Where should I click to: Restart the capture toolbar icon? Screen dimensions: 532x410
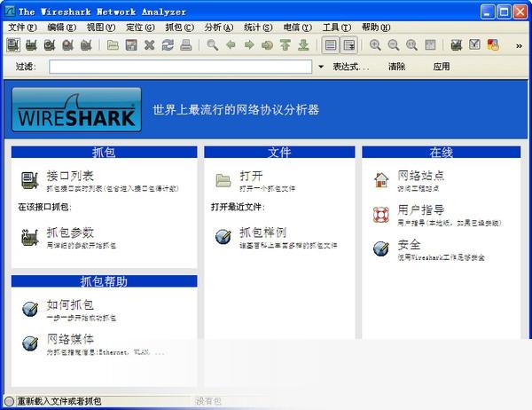pos(86,45)
